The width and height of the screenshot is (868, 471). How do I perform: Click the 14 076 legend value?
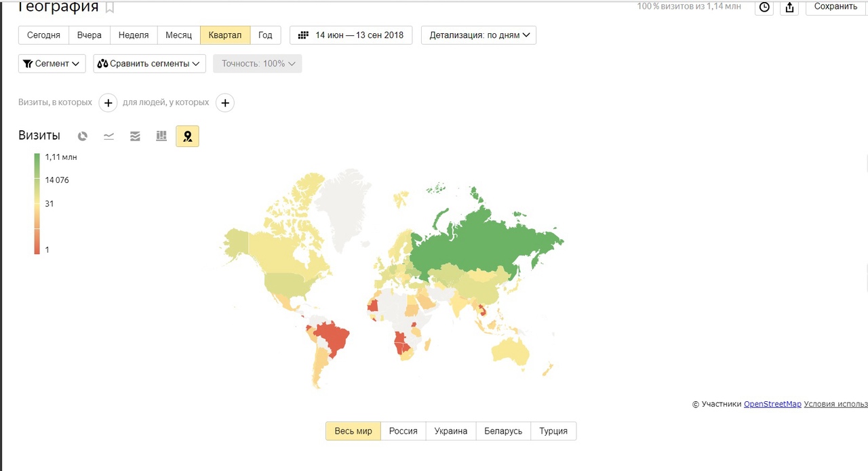[57, 180]
